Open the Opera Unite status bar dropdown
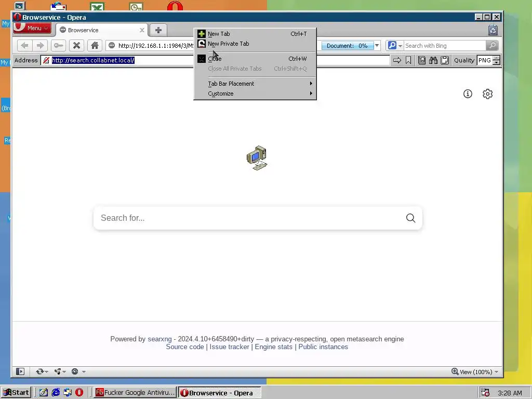Viewport: 532px width, 399px height. click(60, 371)
